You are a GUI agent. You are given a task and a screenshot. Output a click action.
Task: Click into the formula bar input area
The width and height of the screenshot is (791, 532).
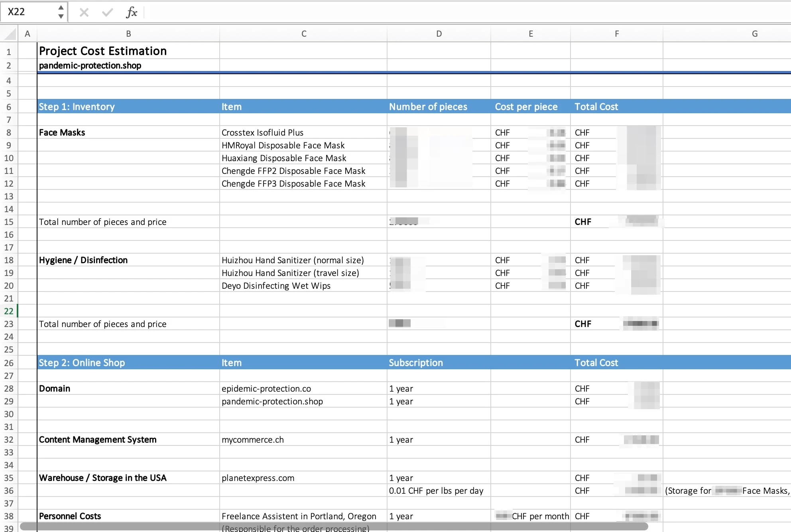coord(466,12)
